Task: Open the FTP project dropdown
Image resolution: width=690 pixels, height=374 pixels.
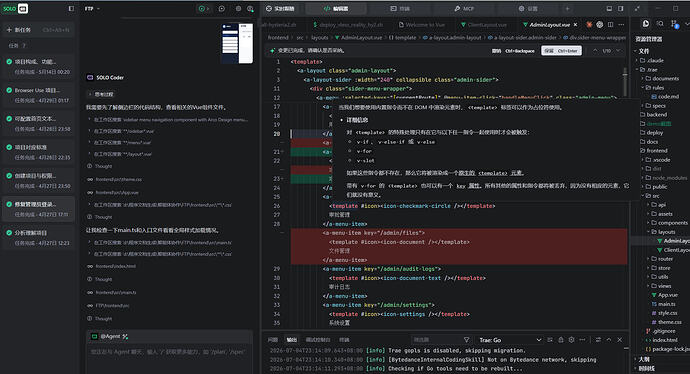Action: click(92, 8)
